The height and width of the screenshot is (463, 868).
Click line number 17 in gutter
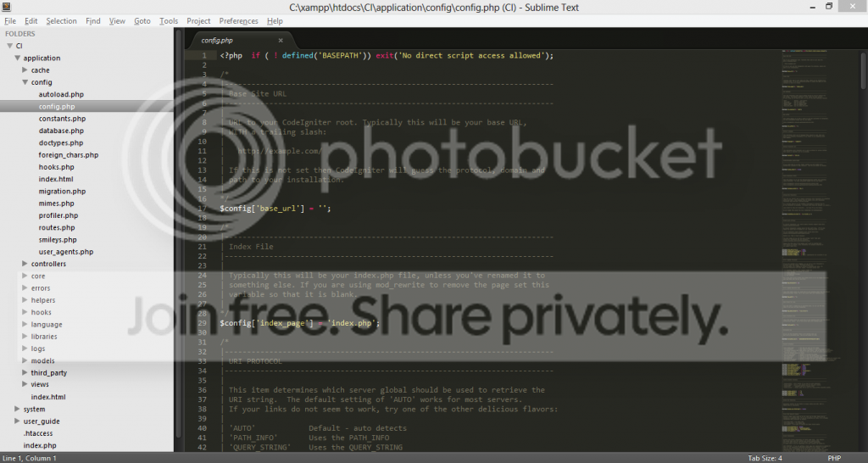pyautogui.click(x=203, y=209)
